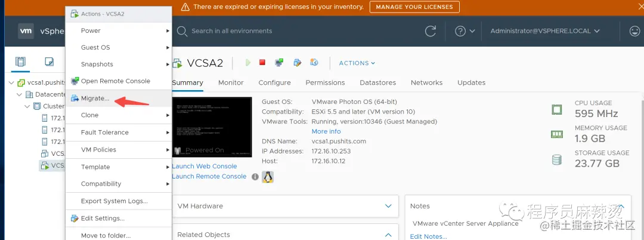The width and height of the screenshot is (644, 240).
Task: Open the Compatibility submenu
Action: click(119, 184)
